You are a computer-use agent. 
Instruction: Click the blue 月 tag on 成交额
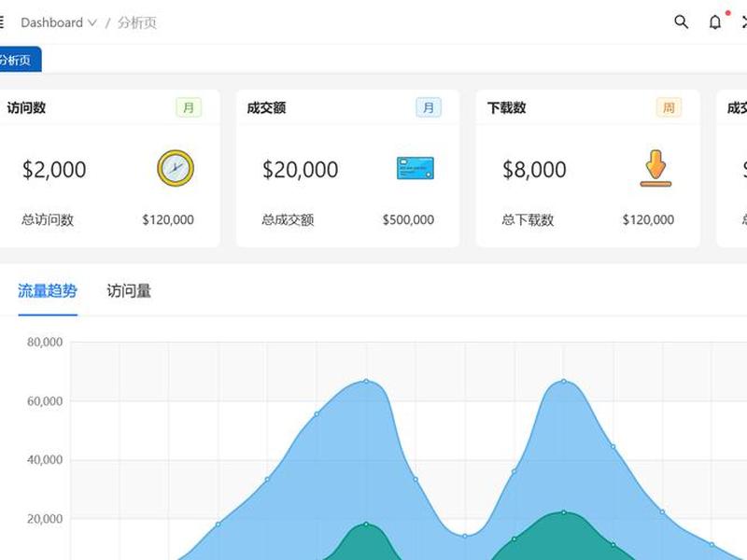tap(429, 107)
